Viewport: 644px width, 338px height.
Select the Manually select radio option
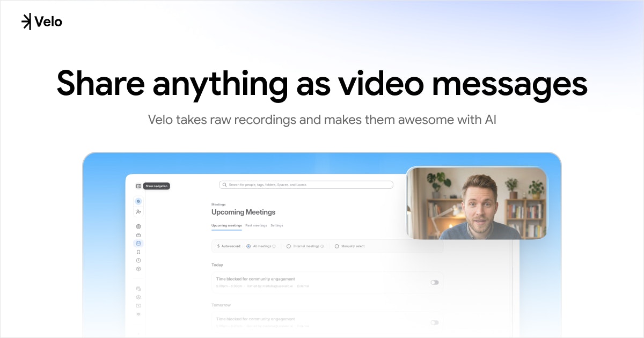tap(337, 246)
